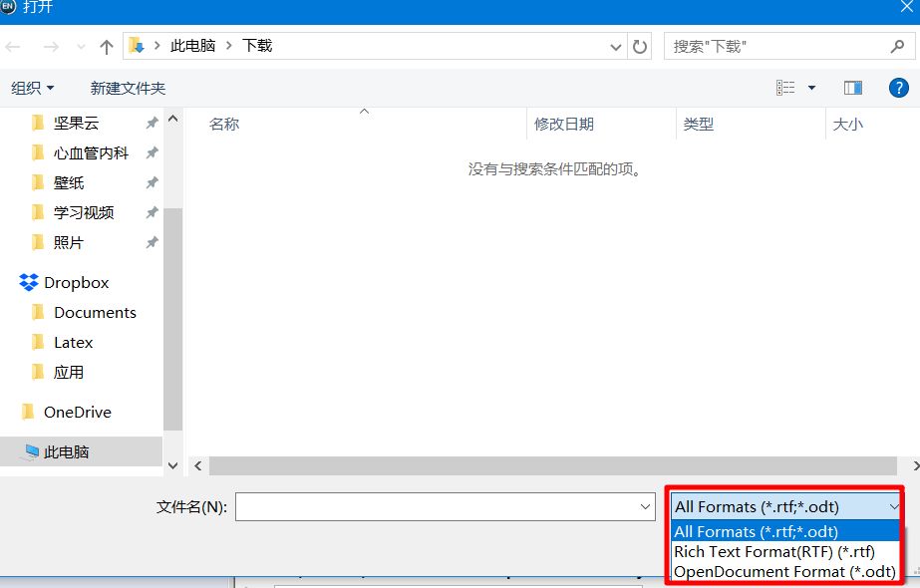This screenshot has height=588, width=920.
Task: Click the 文件名(N) input field
Action: (446, 506)
